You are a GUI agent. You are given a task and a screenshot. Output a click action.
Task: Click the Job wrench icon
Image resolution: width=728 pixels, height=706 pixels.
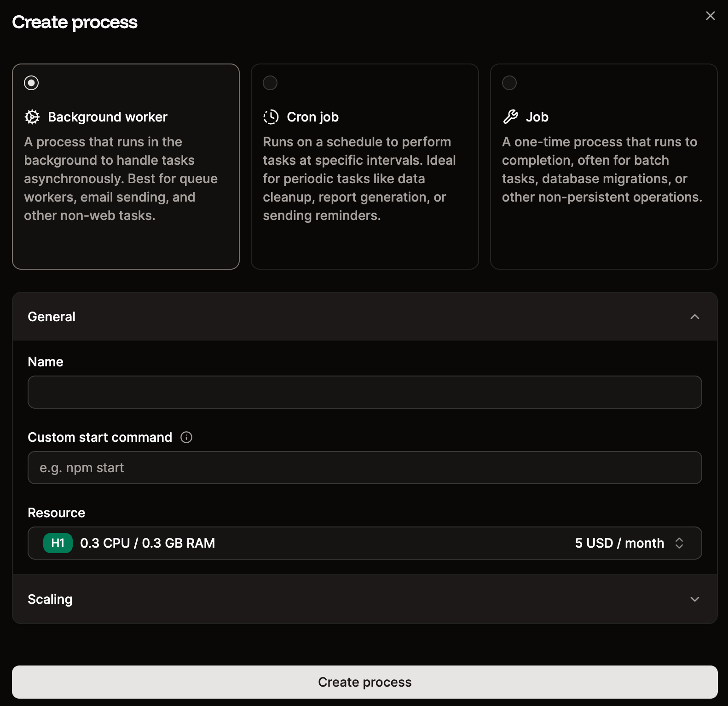[510, 117]
